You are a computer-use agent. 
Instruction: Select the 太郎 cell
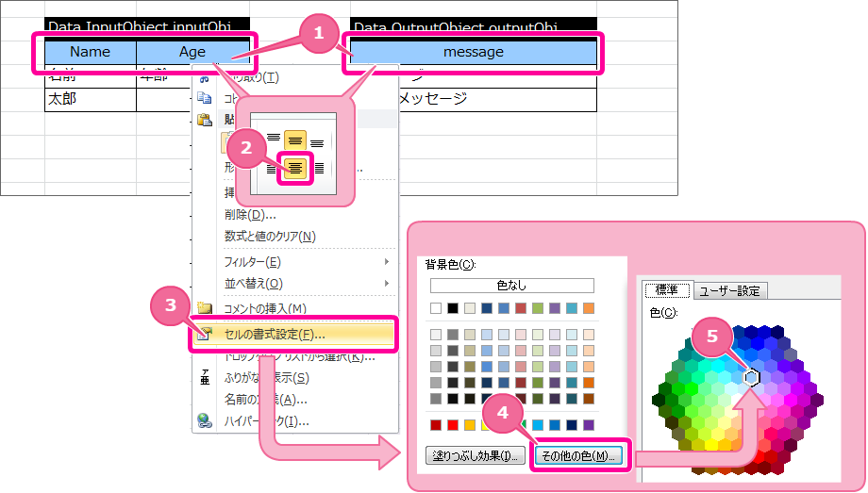[91, 99]
